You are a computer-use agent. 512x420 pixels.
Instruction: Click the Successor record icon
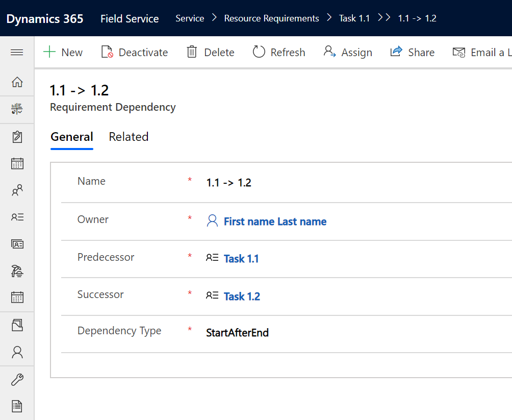(212, 295)
